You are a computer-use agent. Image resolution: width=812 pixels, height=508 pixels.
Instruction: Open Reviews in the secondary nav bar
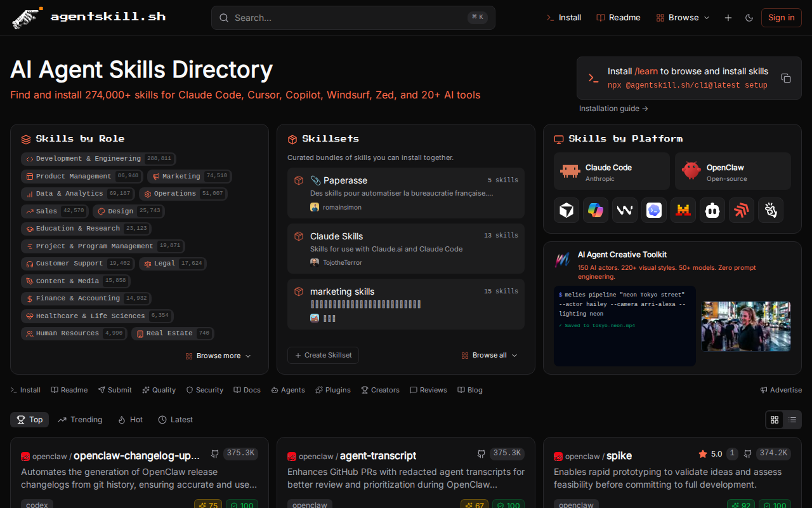pos(428,390)
